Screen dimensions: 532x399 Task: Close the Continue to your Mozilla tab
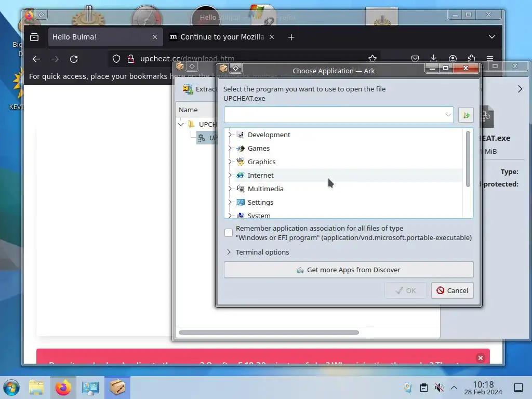point(272,37)
